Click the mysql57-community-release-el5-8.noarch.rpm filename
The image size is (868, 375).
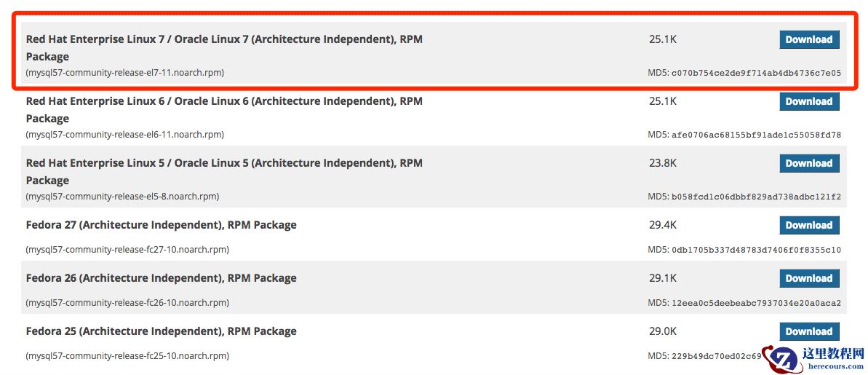[x=122, y=197]
